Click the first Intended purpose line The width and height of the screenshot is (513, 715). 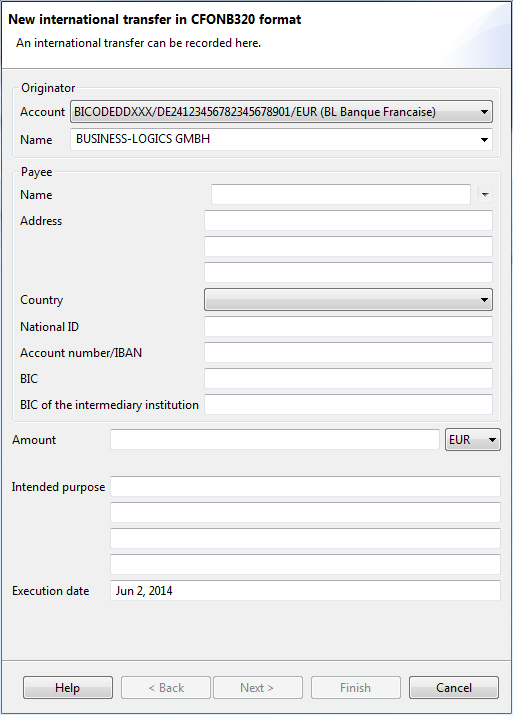[x=305, y=487]
